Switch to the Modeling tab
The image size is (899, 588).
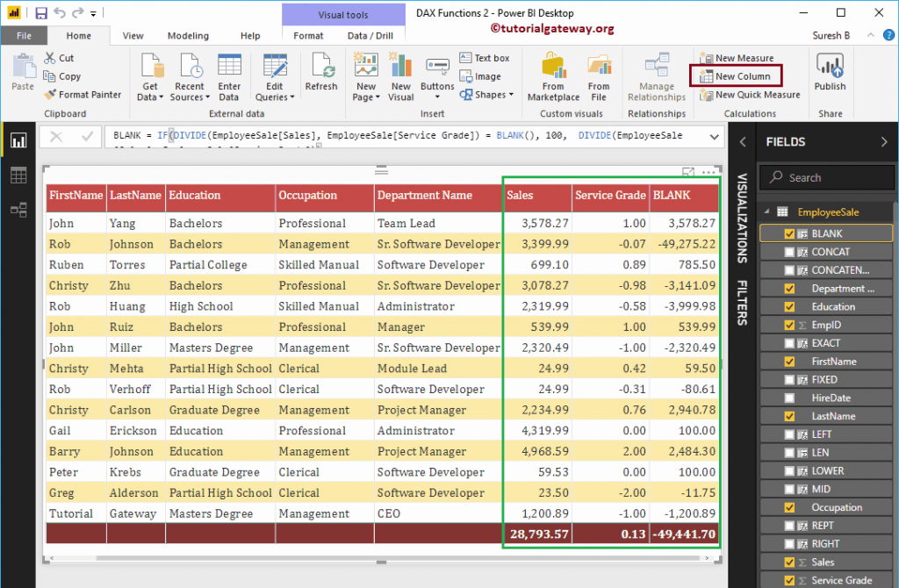click(188, 35)
